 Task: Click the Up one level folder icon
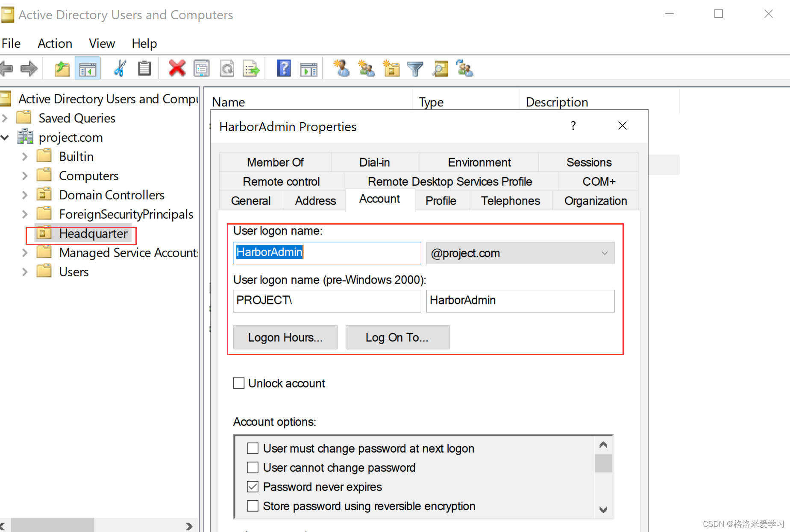(62, 68)
